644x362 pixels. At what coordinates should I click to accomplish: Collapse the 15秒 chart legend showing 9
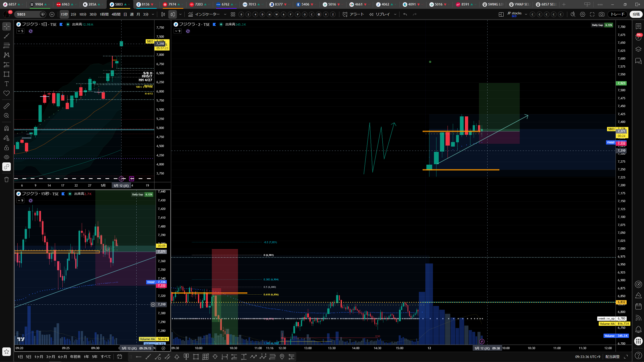[x=20, y=201]
